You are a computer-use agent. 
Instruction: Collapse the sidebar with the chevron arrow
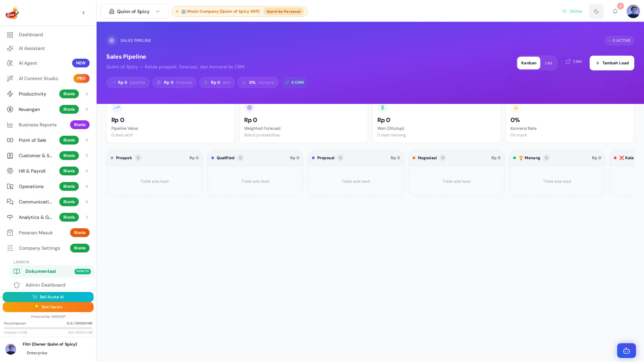point(84,13)
